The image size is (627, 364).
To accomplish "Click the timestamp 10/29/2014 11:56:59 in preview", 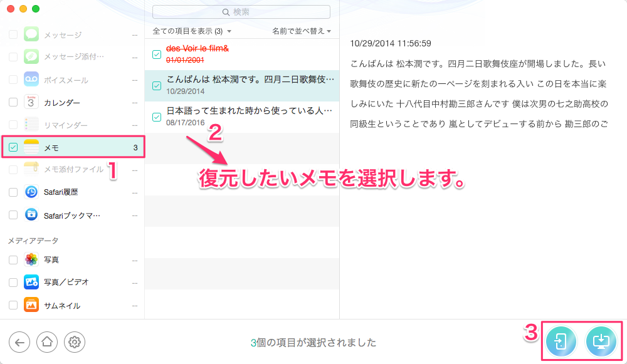I will [390, 43].
